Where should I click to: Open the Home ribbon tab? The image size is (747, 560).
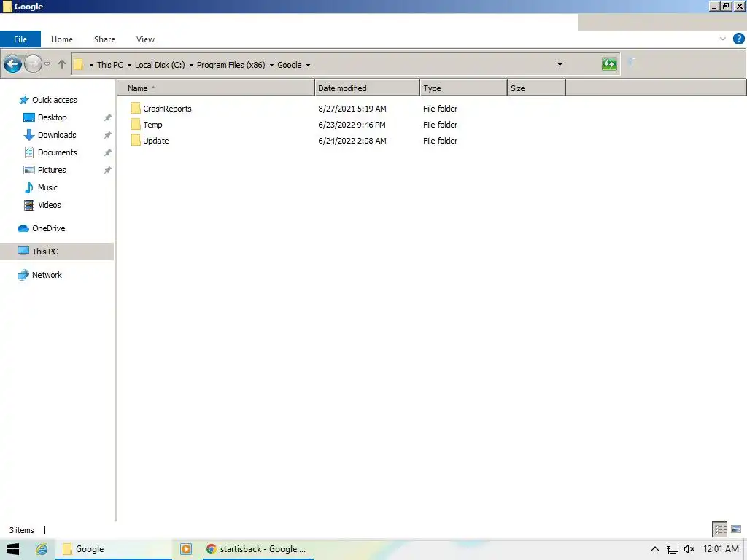[62, 39]
